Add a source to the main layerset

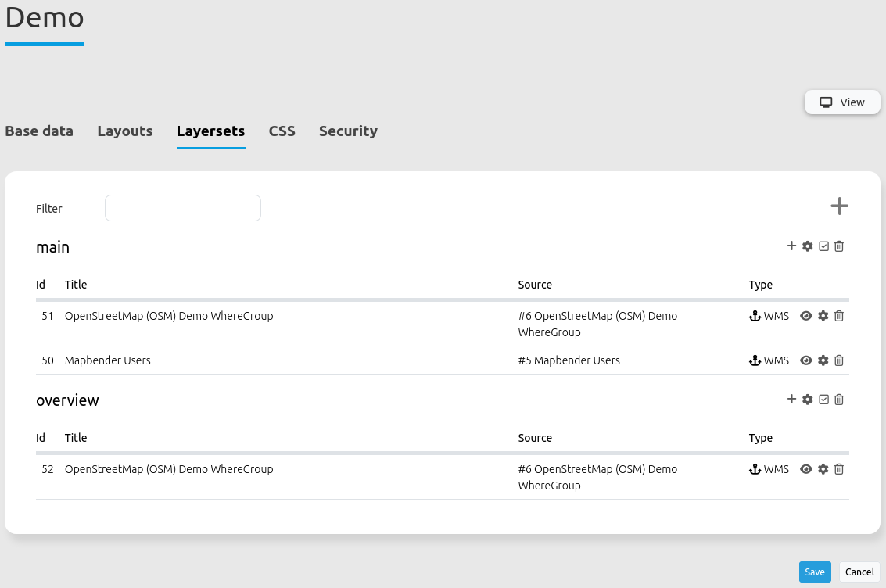(791, 246)
